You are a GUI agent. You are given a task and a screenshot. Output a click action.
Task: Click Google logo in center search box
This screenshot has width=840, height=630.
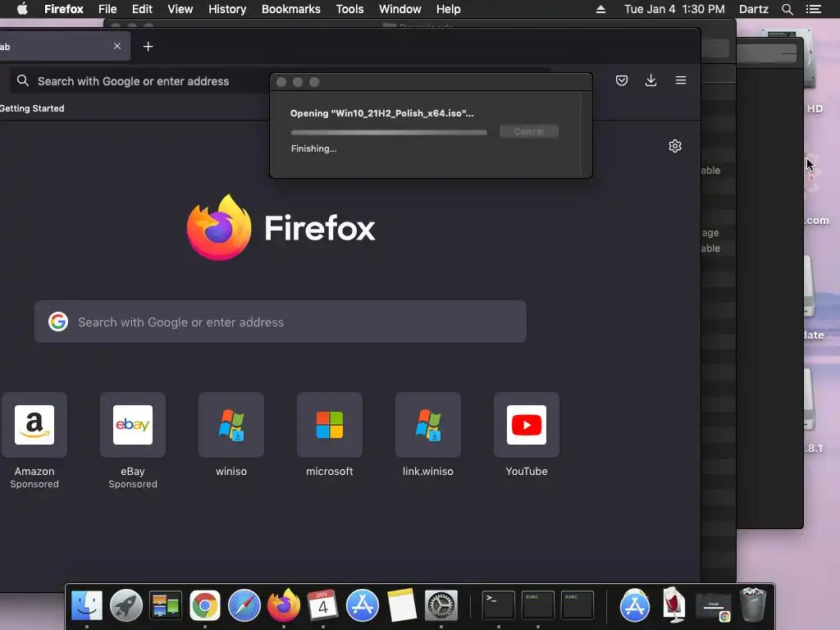click(x=58, y=322)
